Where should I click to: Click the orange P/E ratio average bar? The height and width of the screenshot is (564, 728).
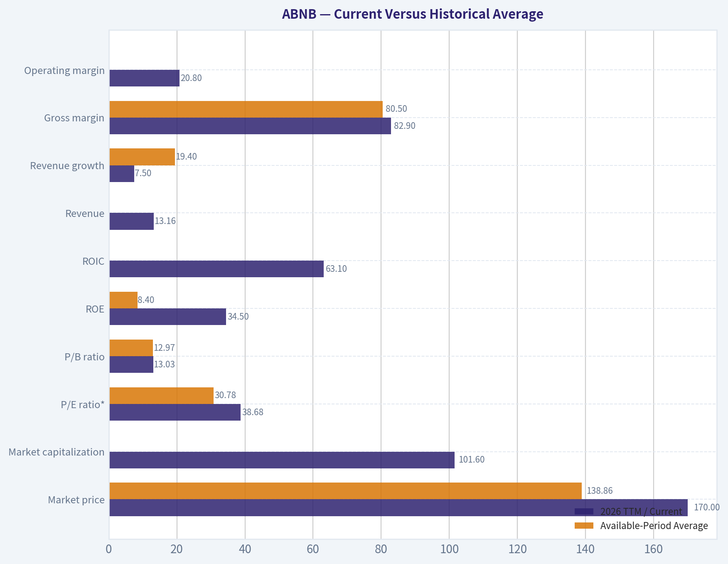coord(162,396)
